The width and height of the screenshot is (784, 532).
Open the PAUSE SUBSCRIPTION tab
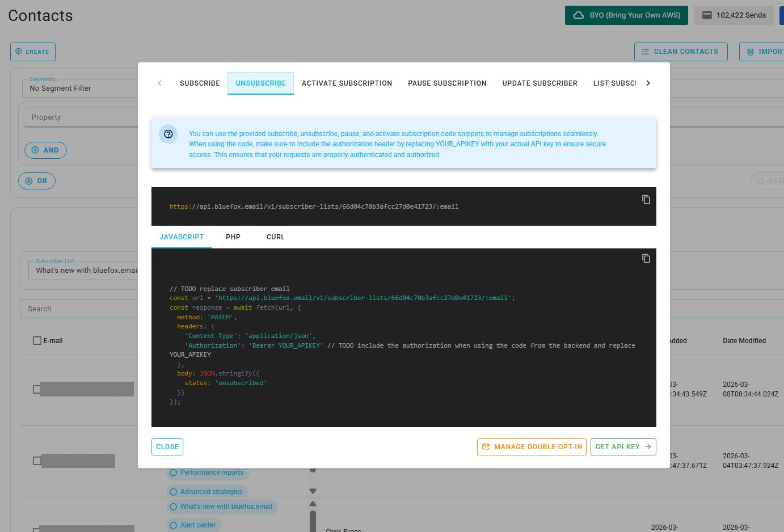(447, 83)
